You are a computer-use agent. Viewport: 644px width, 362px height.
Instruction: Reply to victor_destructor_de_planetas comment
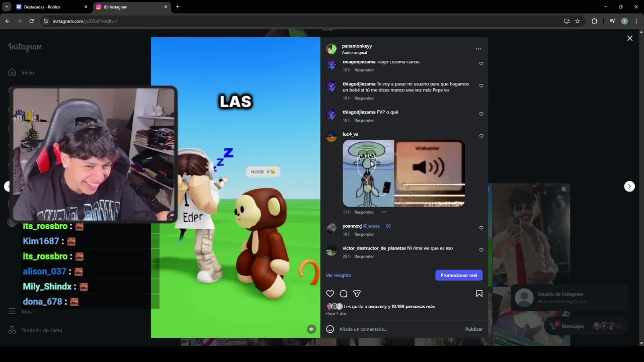(364, 256)
